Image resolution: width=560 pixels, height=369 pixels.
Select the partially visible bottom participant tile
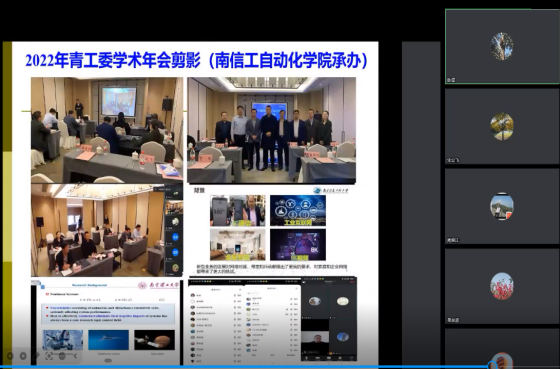click(x=502, y=348)
